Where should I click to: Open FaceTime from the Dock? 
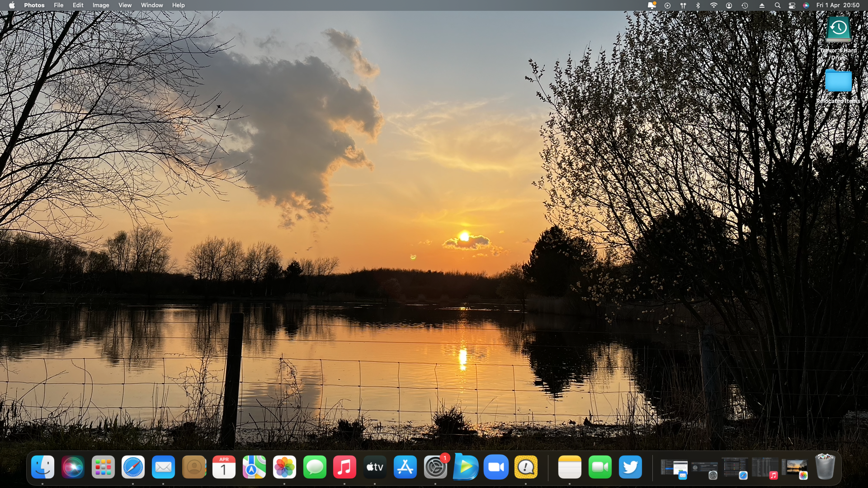point(600,467)
